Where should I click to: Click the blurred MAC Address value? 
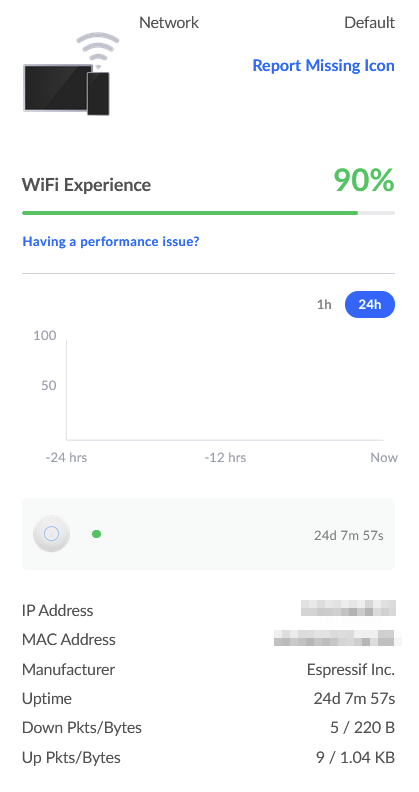pos(337,638)
